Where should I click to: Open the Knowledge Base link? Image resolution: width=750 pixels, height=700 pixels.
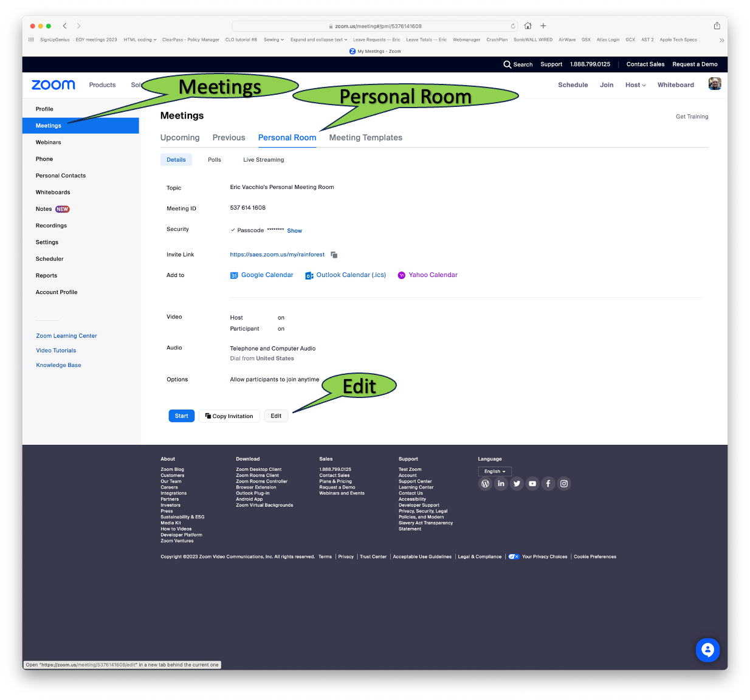58,365
